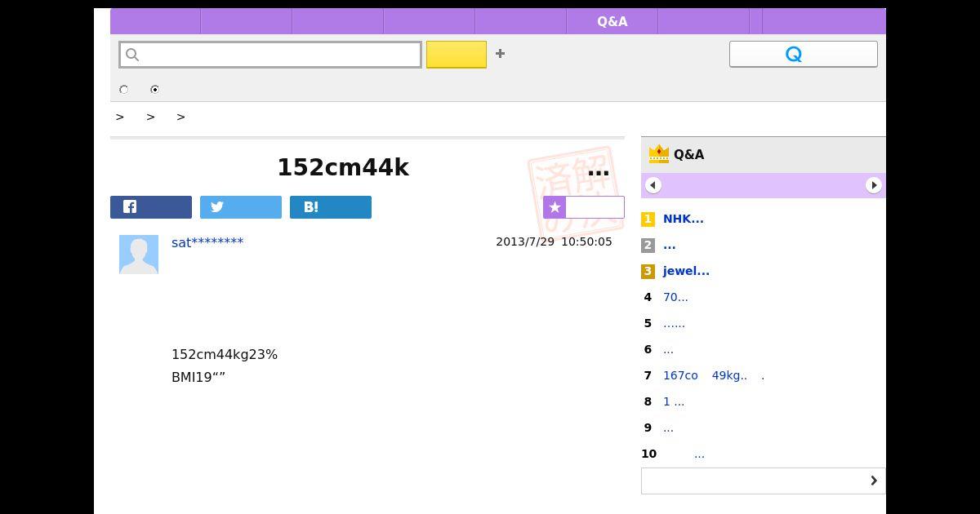
Task: Click the yellow search button
Action: (x=457, y=55)
